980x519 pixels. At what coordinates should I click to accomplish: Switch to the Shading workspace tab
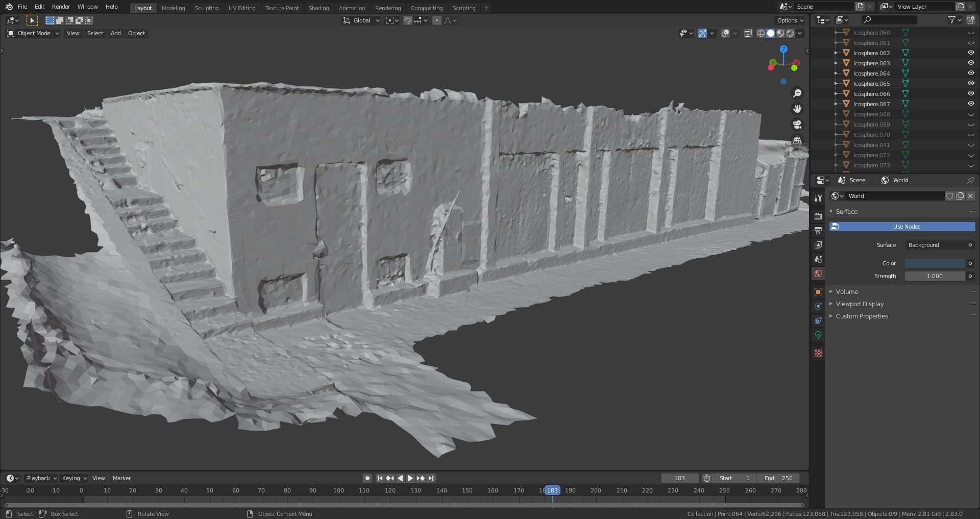pyautogui.click(x=318, y=8)
